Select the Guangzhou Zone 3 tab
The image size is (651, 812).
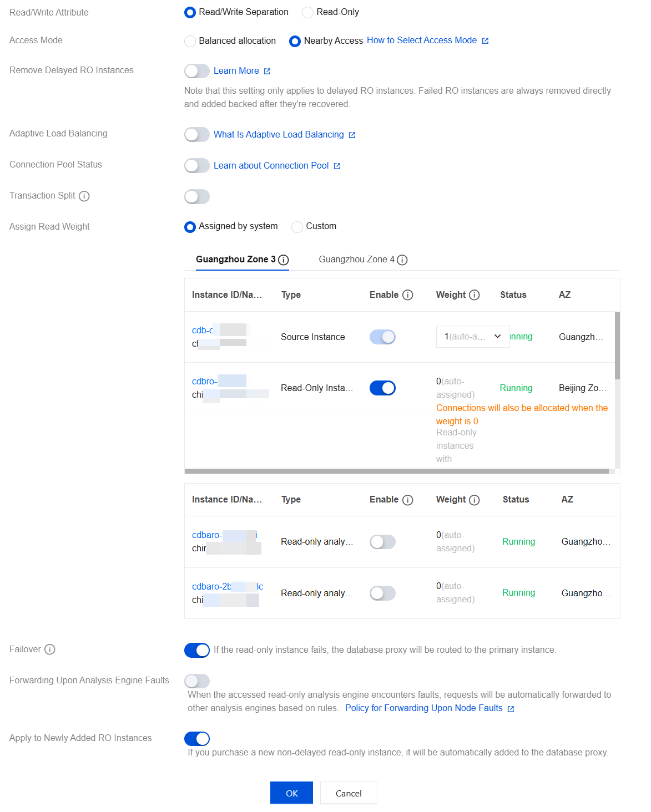coord(235,260)
